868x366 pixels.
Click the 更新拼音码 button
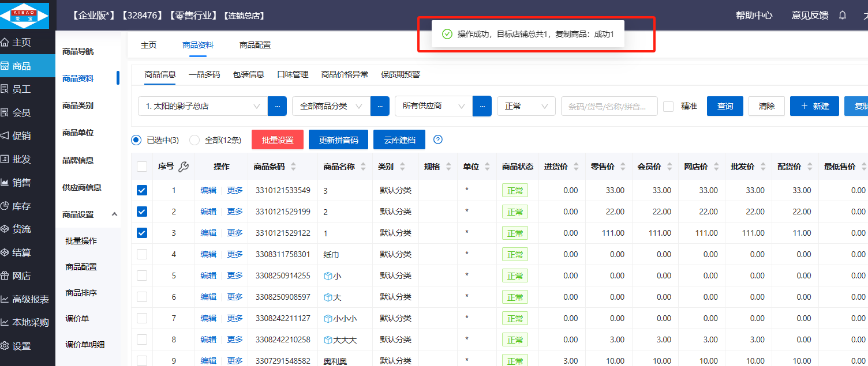[338, 139]
